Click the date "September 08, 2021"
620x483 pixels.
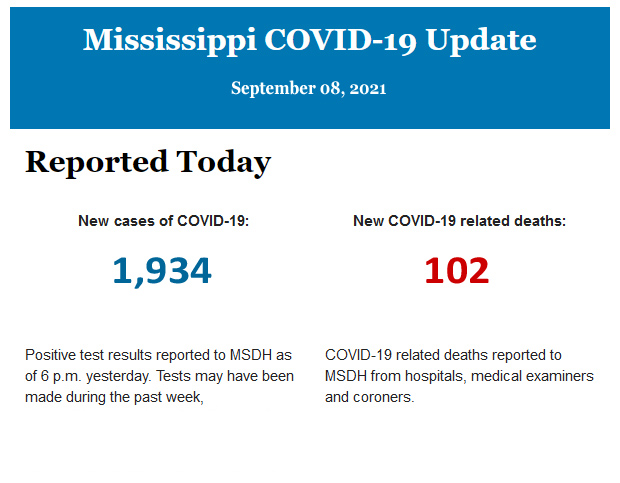coord(309,88)
